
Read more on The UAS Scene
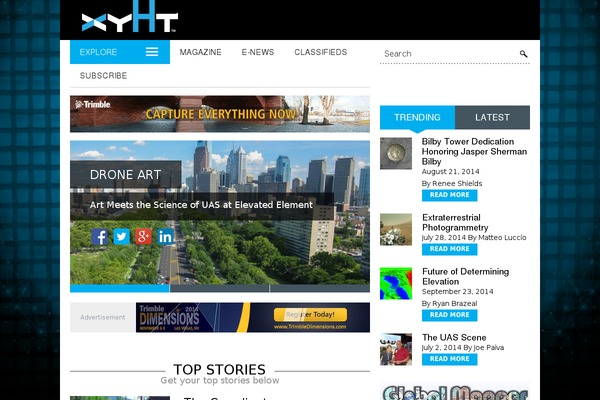coord(450,359)
